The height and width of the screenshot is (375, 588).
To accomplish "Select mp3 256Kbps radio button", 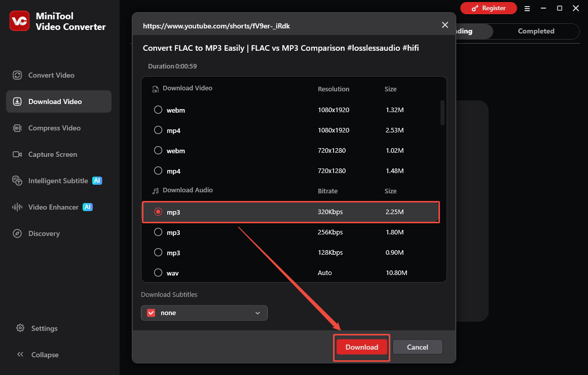I will point(158,232).
